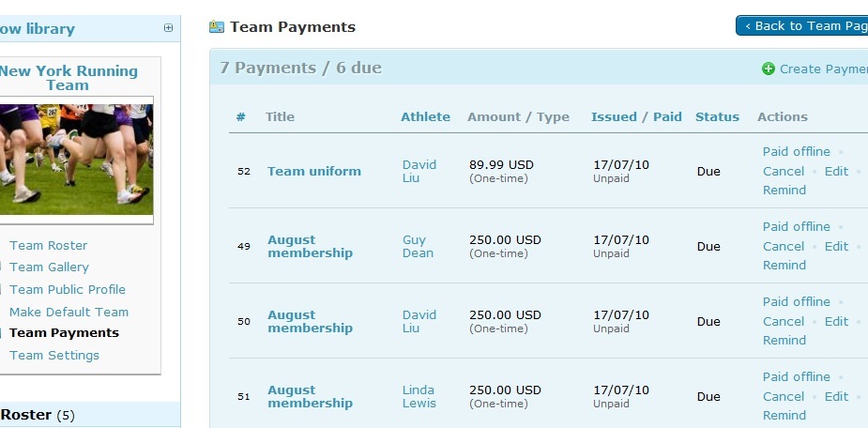
Task: Open the Team Public Profile link
Action: [x=67, y=290]
